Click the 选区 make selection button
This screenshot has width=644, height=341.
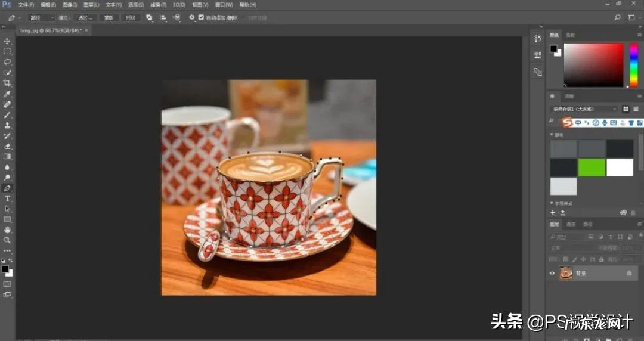(x=85, y=18)
